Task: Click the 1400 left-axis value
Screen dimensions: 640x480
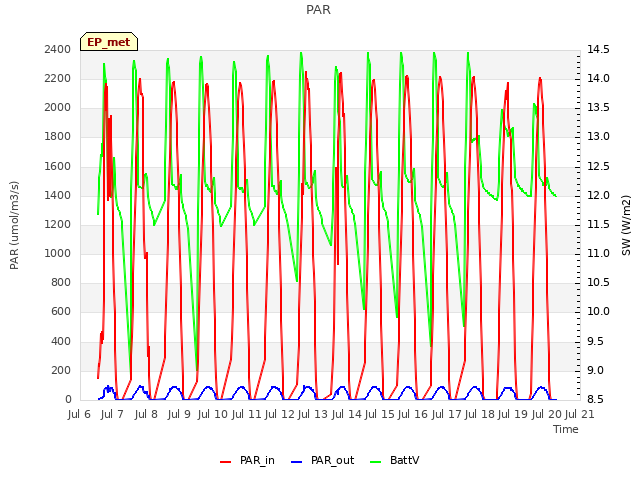Action: point(58,196)
